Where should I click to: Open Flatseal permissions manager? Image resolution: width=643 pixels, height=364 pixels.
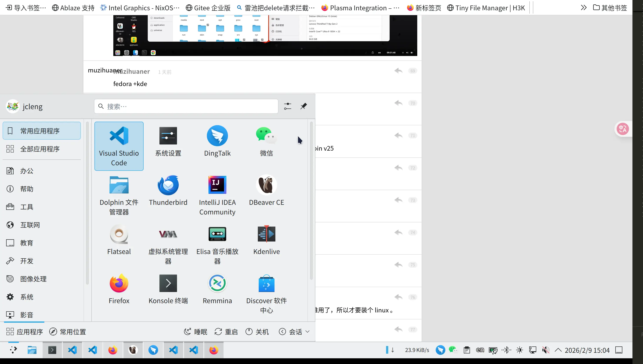click(119, 240)
